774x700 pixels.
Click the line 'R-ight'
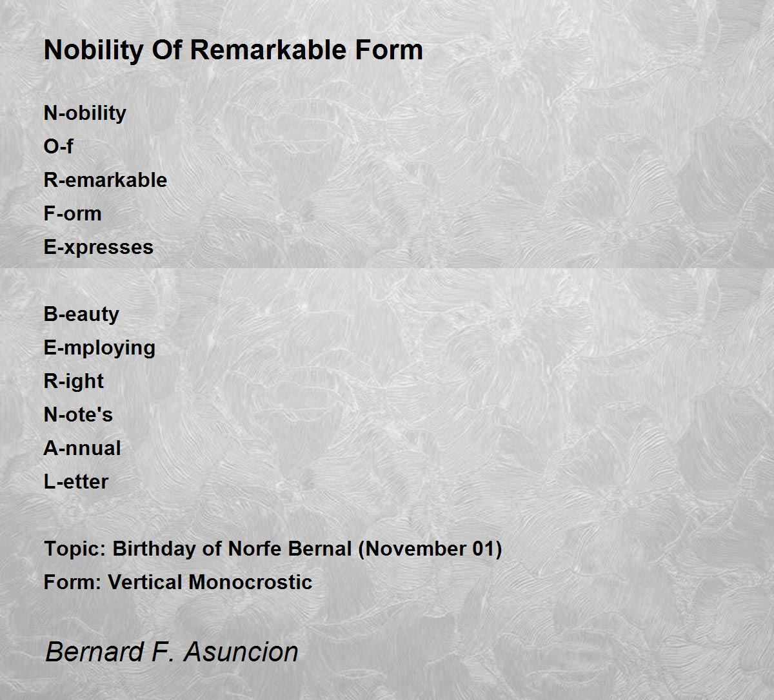click(x=74, y=382)
